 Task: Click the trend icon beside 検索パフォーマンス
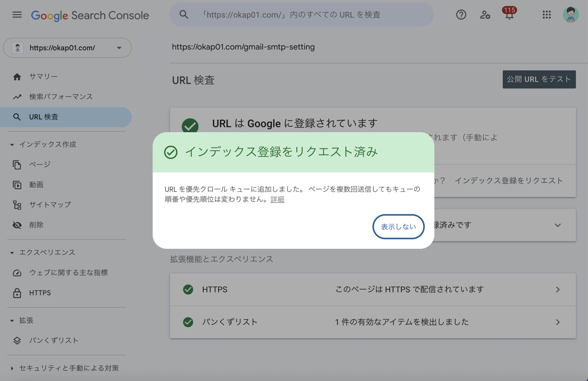point(17,97)
